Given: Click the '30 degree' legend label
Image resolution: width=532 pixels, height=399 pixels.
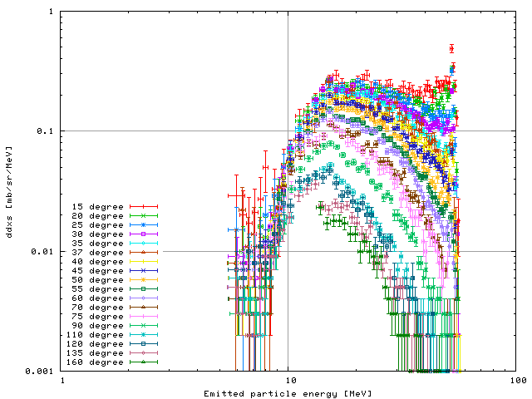Looking at the screenshot, I should (97, 234).
